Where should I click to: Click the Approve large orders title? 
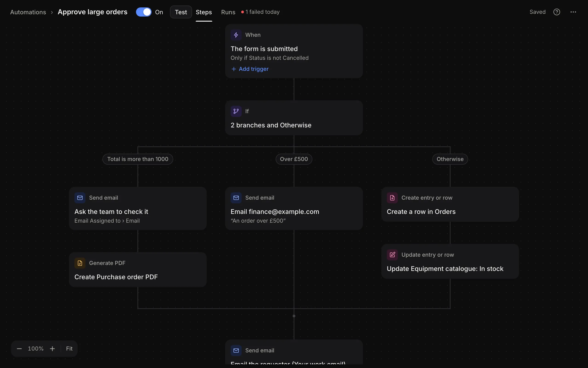pos(92,12)
